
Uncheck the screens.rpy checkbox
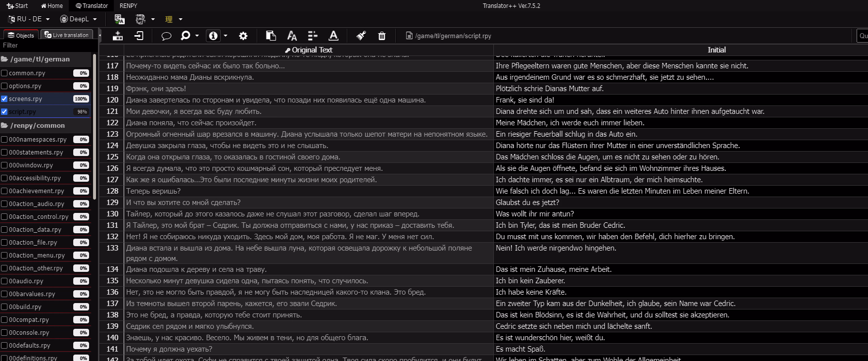click(x=4, y=99)
